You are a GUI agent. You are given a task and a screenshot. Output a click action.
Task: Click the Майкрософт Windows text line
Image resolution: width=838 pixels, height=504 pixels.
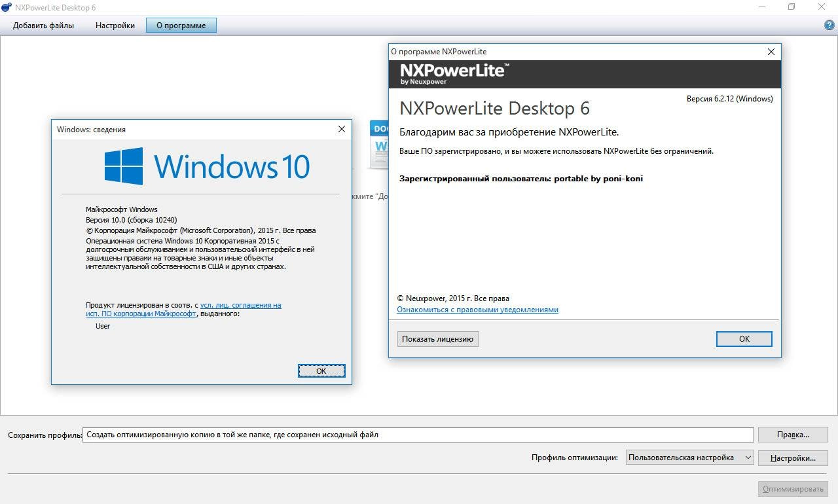(x=122, y=209)
